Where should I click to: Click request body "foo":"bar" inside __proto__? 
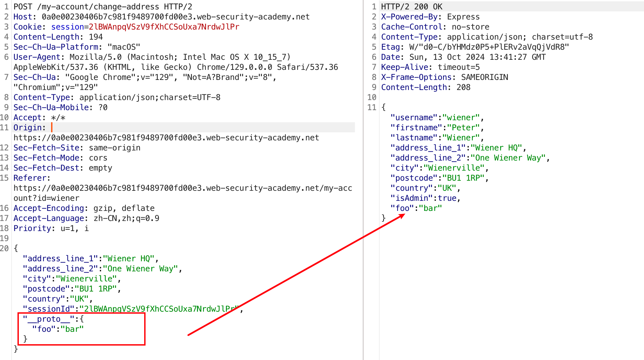(58, 329)
